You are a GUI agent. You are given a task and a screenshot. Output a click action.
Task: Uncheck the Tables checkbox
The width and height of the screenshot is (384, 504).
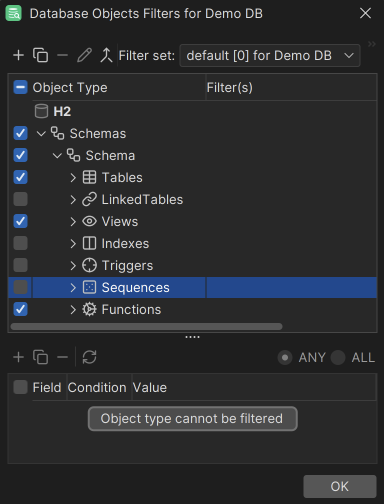tap(20, 177)
